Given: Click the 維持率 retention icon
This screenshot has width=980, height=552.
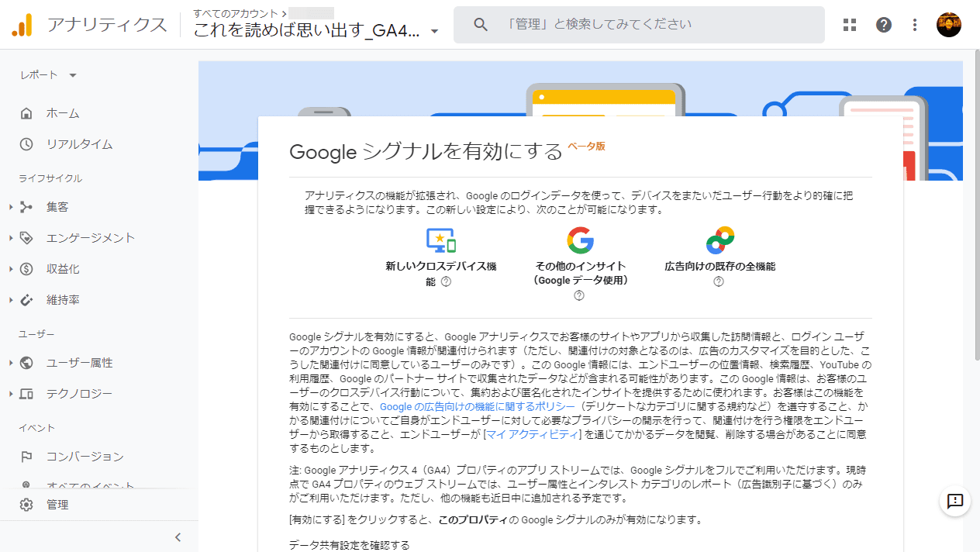Looking at the screenshot, I should pyautogui.click(x=26, y=300).
